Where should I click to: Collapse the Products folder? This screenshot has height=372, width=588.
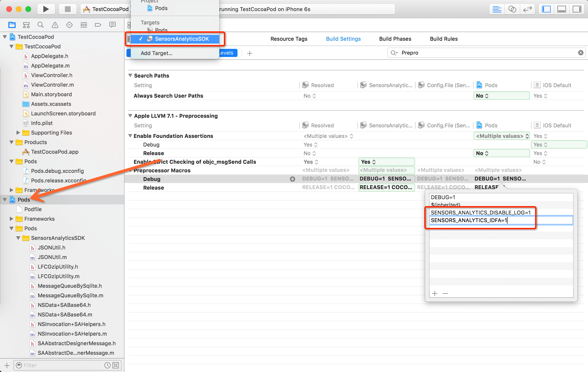11,142
